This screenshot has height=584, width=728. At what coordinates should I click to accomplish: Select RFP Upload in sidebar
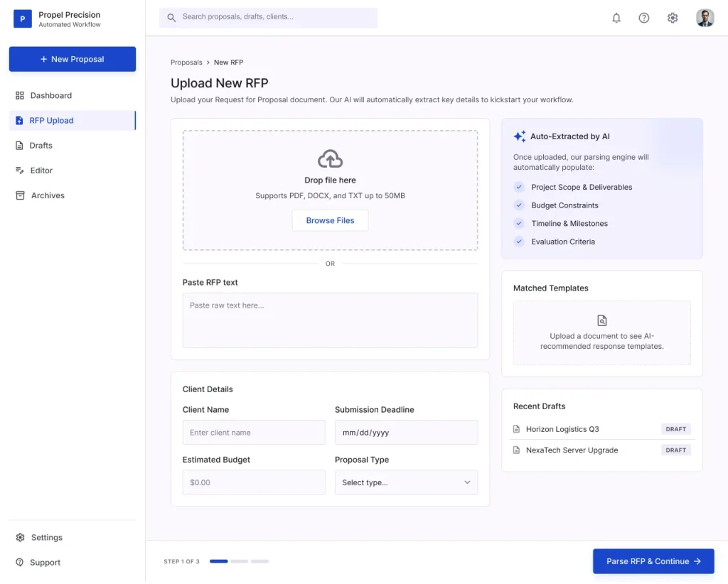pyautogui.click(x=73, y=121)
